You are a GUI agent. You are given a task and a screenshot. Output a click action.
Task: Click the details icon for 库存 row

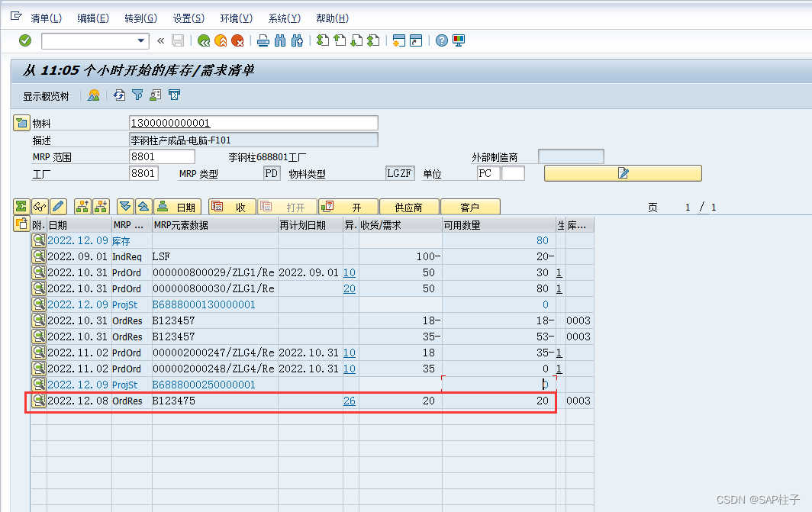(x=39, y=240)
